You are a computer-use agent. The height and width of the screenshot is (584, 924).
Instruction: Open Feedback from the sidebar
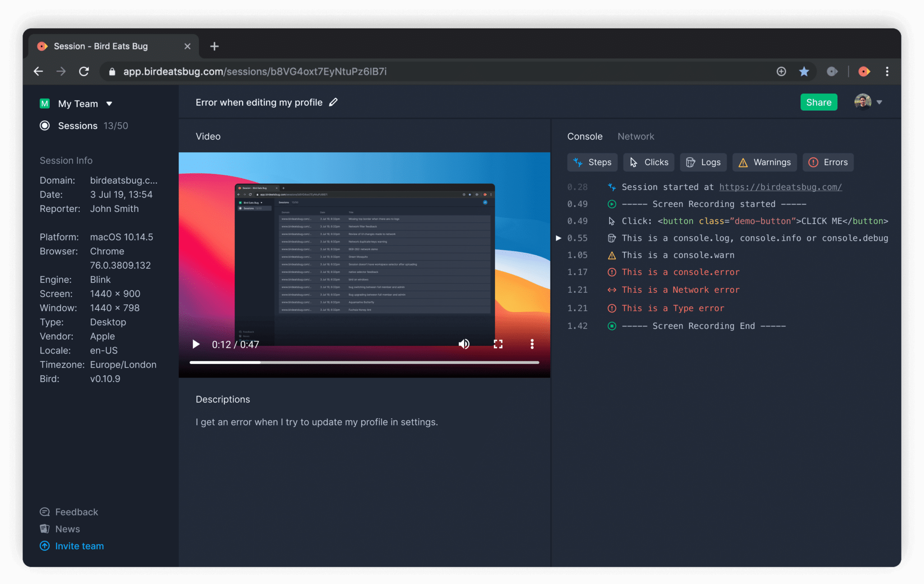(76, 511)
